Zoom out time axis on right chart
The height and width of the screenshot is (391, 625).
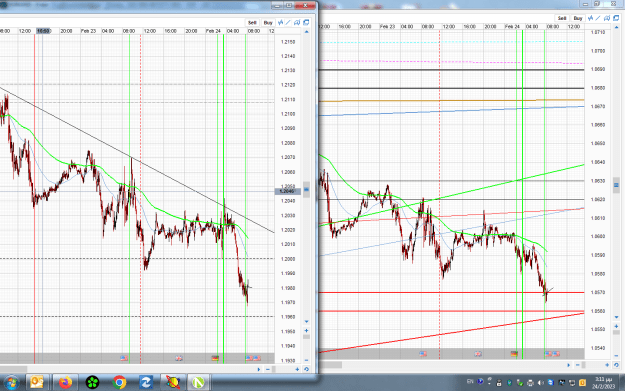pyautogui.click(x=578, y=365)
